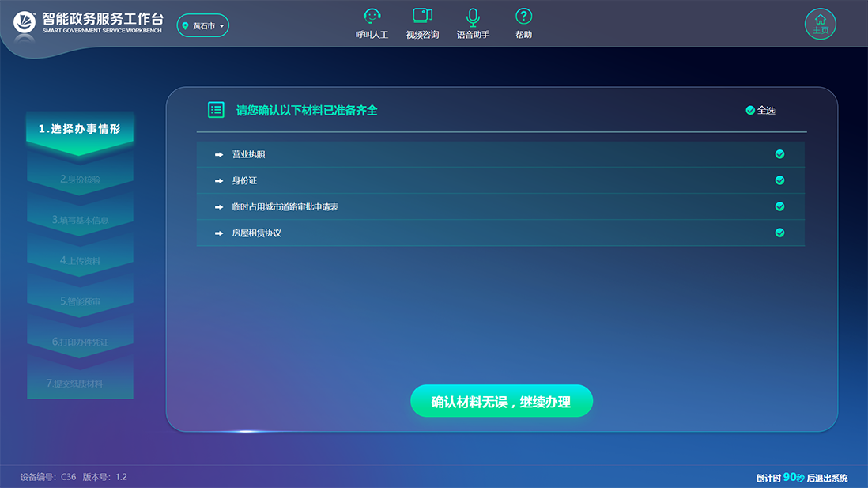Select step 4.上传资料 in sidebar
868x488 pixels.
tap(80, 261)
